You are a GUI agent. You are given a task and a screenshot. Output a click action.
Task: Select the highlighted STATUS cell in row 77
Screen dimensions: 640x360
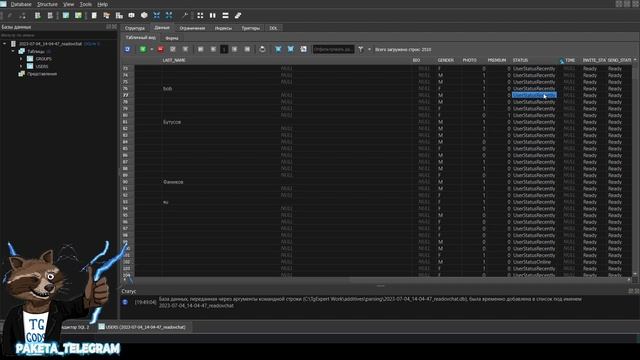pos(534,95)
